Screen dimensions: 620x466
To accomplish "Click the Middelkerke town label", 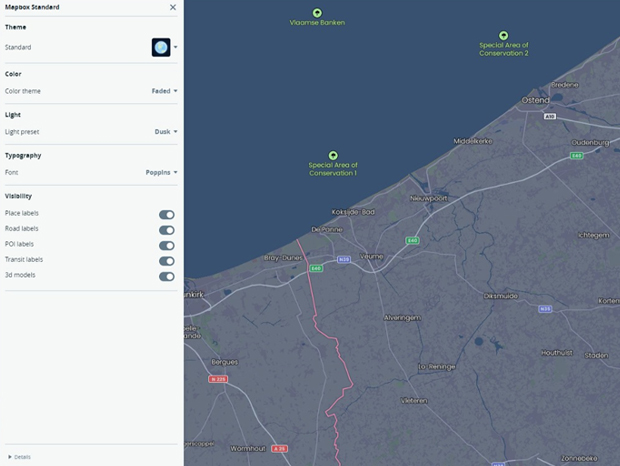I will (473, 141).
